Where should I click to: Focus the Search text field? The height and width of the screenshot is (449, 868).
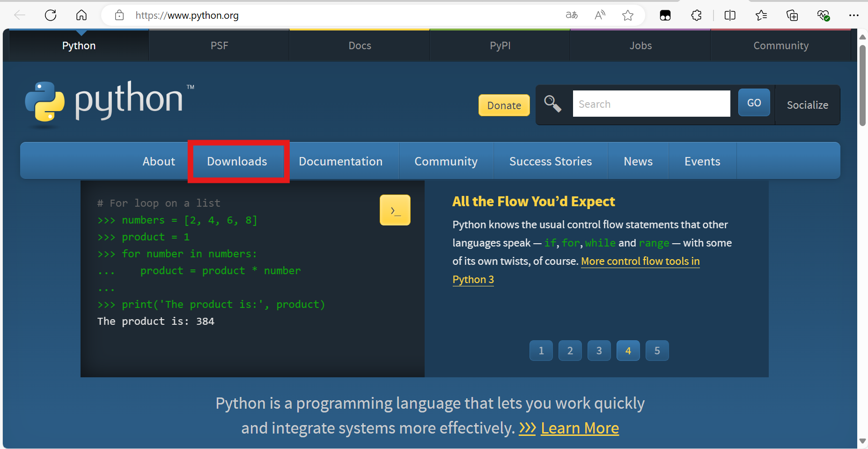[x=651, y=104]
